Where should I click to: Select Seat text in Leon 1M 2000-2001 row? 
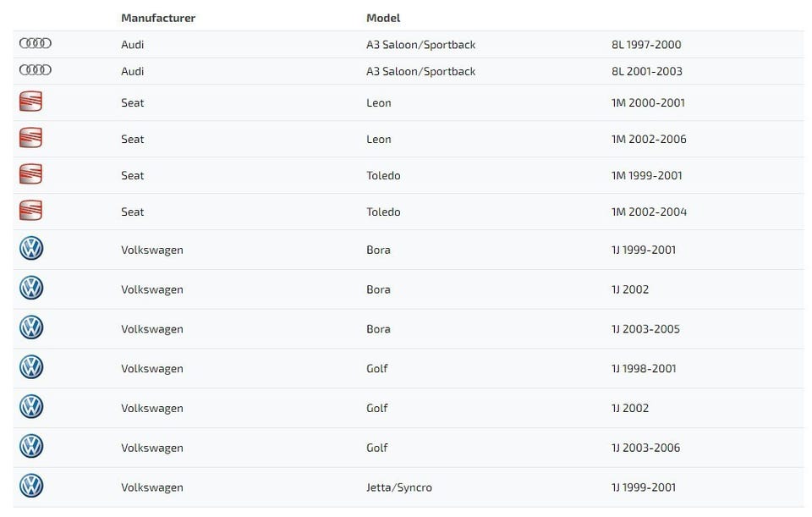coord(132,102)
